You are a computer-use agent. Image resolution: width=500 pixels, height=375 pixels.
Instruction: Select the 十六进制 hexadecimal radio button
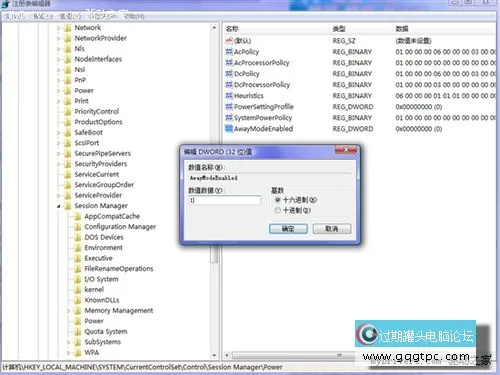coord(278,200)
